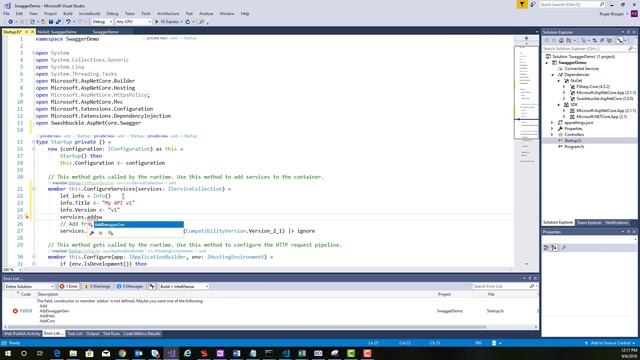Viewport: 640px width, 360px height.
Task: Click the Error List search magnifier icon
Action: [x=532, y=287]
